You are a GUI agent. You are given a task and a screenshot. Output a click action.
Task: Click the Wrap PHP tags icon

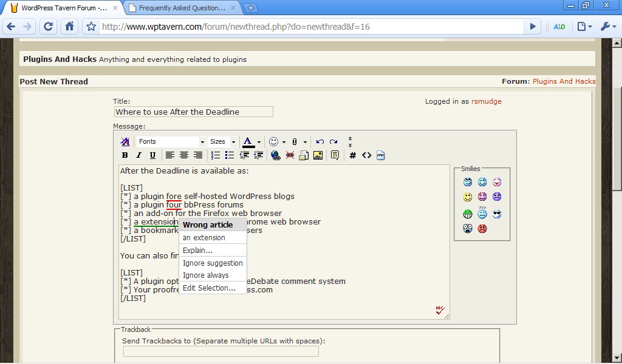click(x=381, y=155)
